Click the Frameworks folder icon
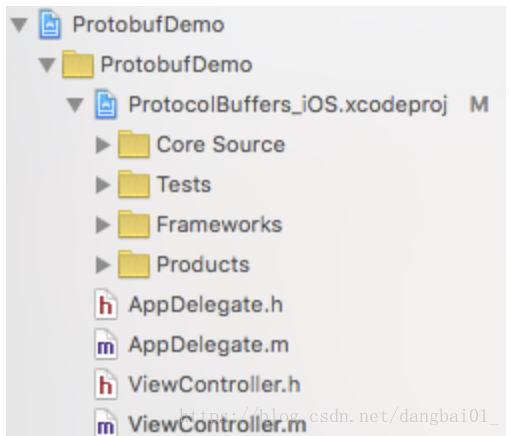510x436 pixels. 134,224
